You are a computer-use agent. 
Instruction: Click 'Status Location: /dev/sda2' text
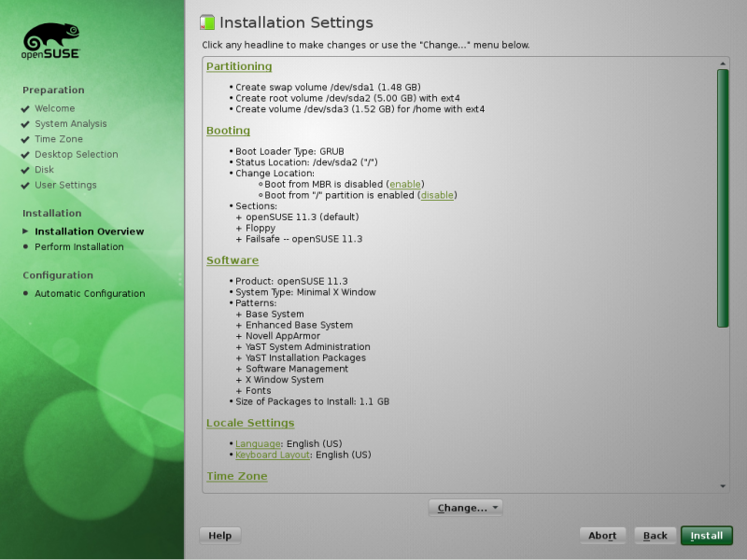click(306, 162)
